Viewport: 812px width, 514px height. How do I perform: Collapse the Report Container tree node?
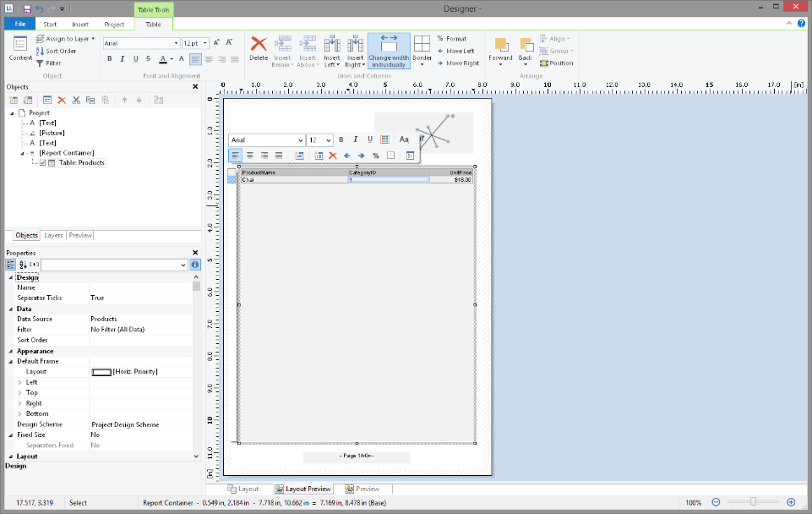[21, 153]
